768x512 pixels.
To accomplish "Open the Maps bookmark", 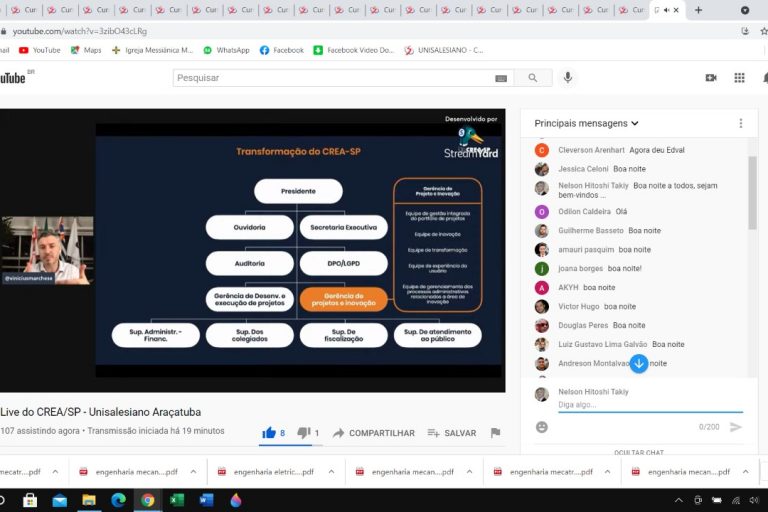I will tap(86, 50).
